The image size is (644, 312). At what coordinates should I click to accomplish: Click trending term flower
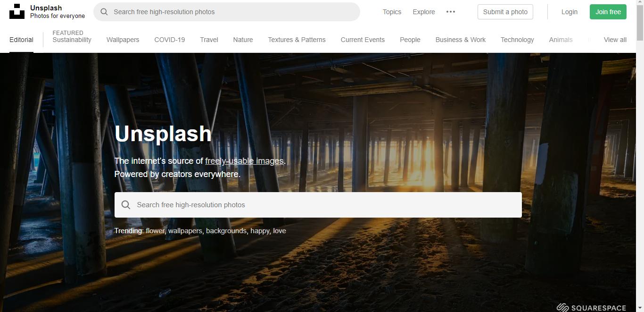pos(155,231)
